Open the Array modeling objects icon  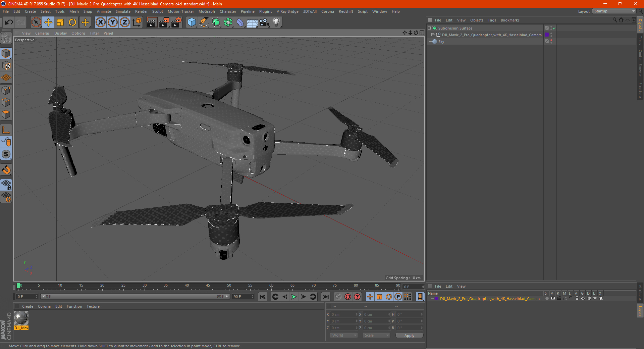click(x=228, y=22)
